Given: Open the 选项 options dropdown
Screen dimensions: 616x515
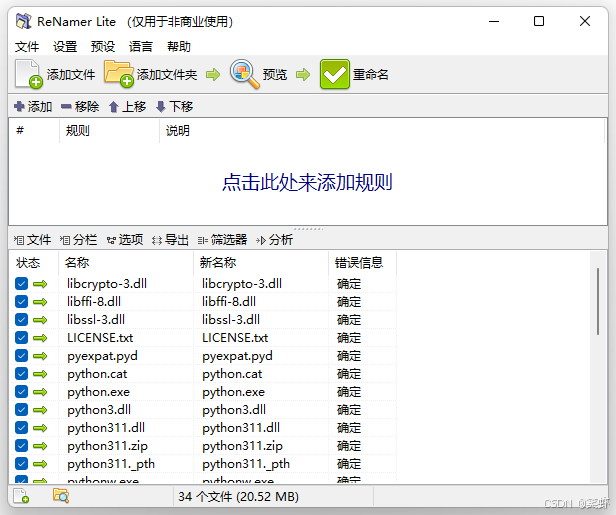Looking at the screenshot, I should click(125, 240).
